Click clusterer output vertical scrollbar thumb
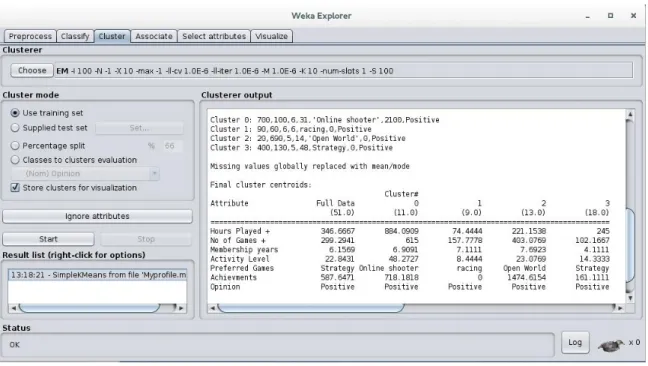This screenshot has width=648, height=366. tap(630, 245)
